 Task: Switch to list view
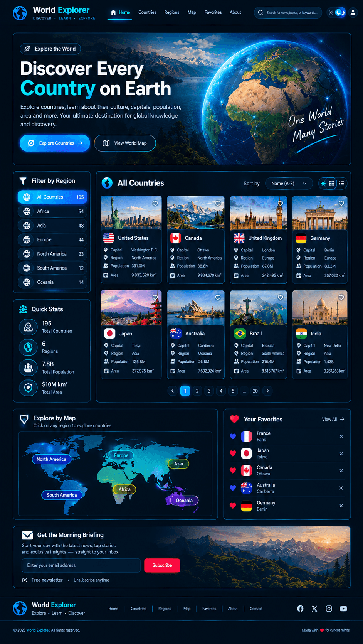click(342, 184)
